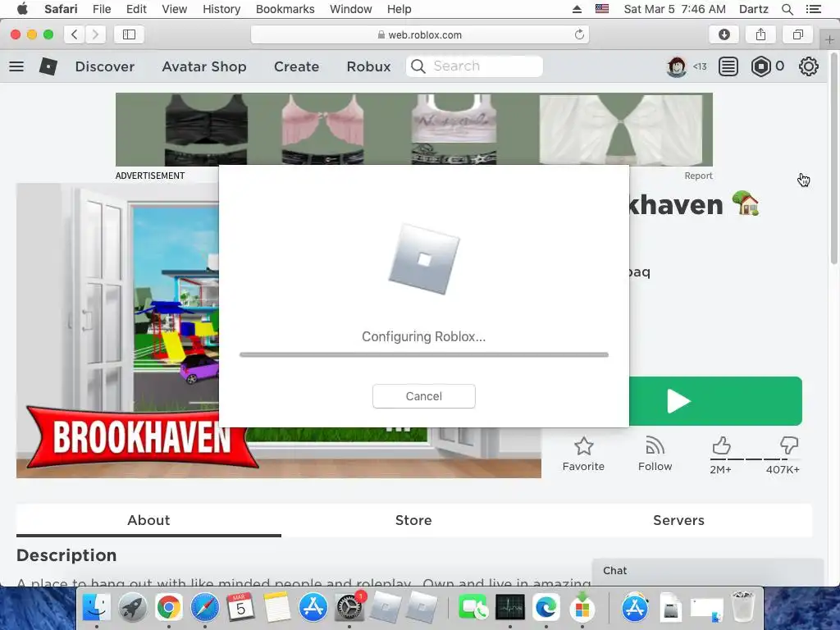The width and height of the screenshot is (840, 630).
Task: Open the avatar profile icon in header
Action: click(x=677, y=66)
